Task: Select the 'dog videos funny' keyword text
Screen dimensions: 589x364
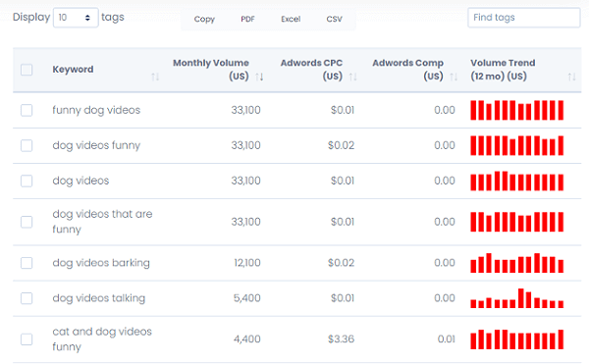Action: click(96, 145)
